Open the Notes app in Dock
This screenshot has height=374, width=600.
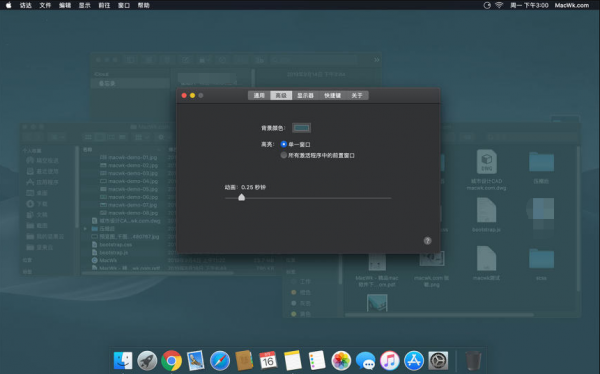(293, 361)
